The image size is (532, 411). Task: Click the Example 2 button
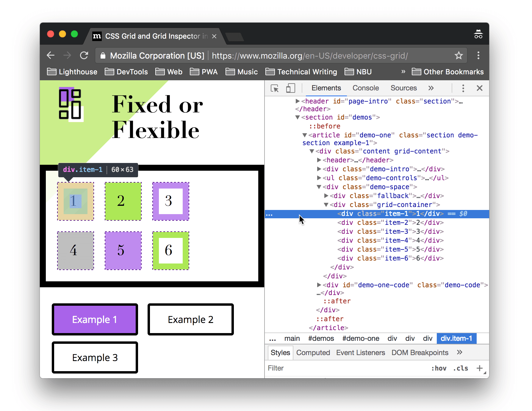[x=190, y=319]
